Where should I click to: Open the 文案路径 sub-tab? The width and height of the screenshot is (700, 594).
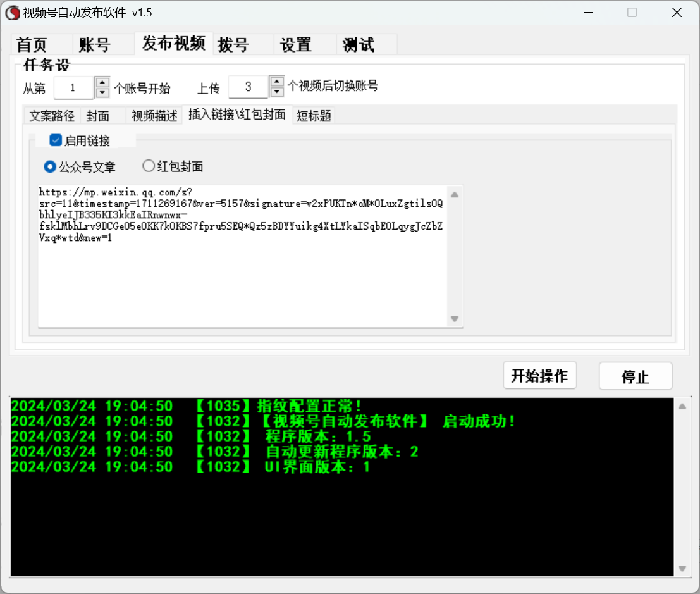52,116
